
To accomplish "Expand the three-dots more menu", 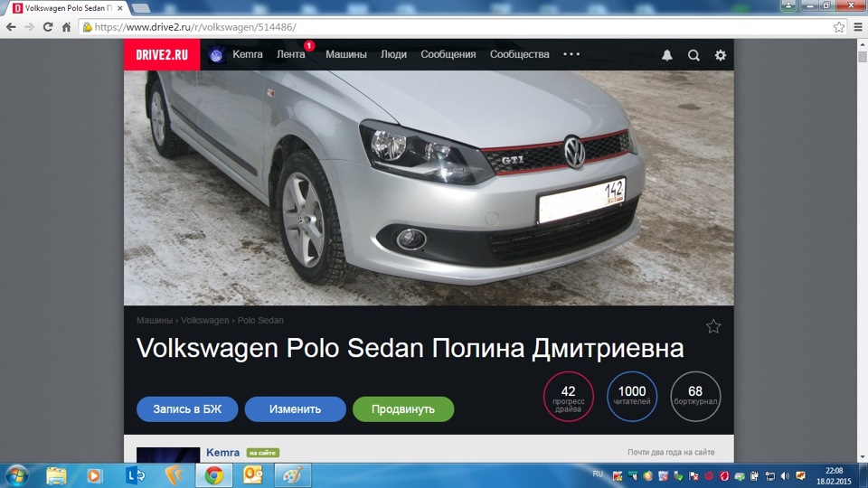I will (571, 54).
